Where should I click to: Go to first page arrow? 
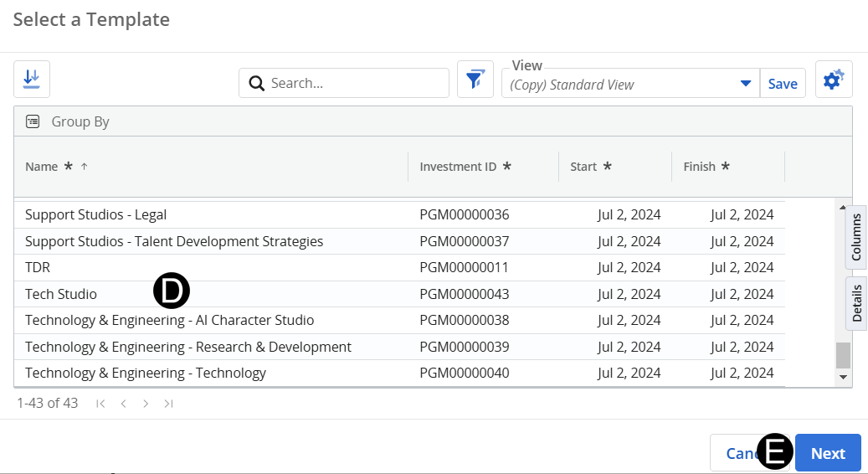[100, 404]
